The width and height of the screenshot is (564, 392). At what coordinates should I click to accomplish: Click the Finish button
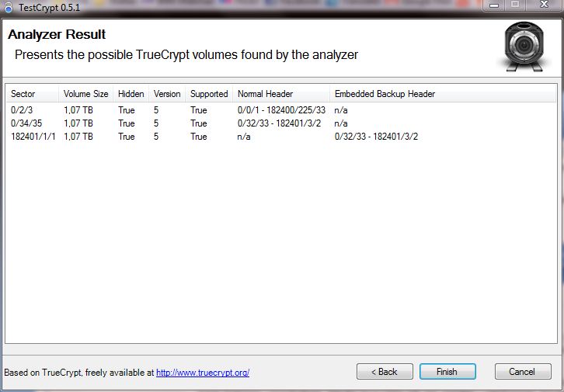click(447, 372)
